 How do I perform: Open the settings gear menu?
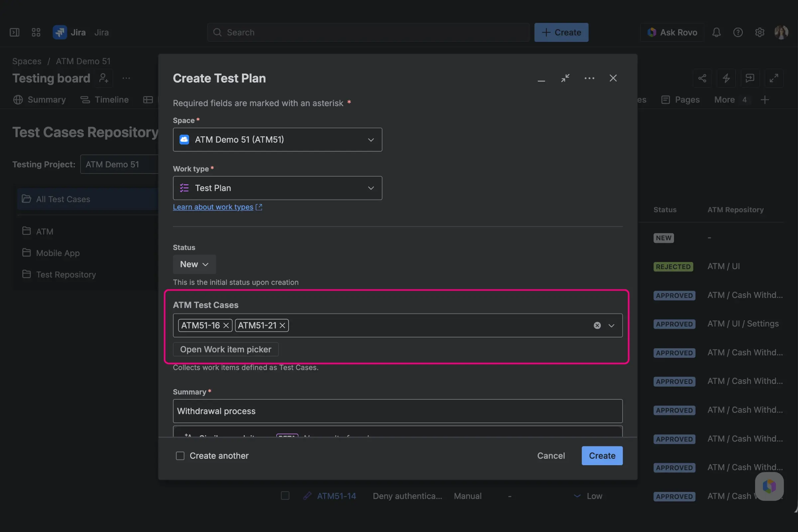click(x=760, y=32)
